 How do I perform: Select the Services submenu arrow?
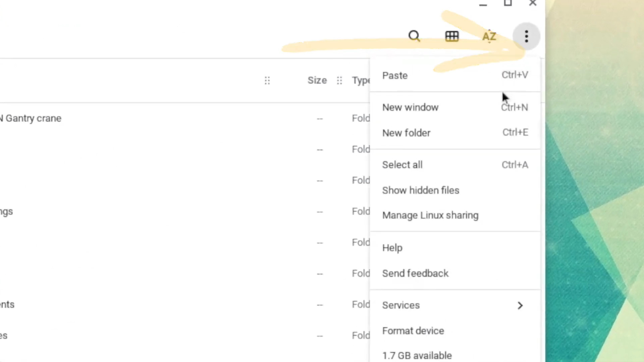point(520,305)
